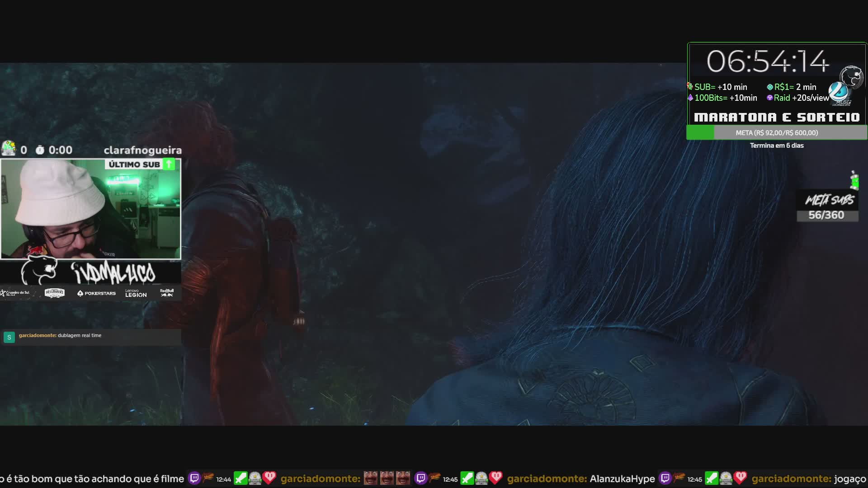The width and height of the screenshot is (868, 488).
Task: Click the AlanzukaHype ticker text
Action: point(622,479)
